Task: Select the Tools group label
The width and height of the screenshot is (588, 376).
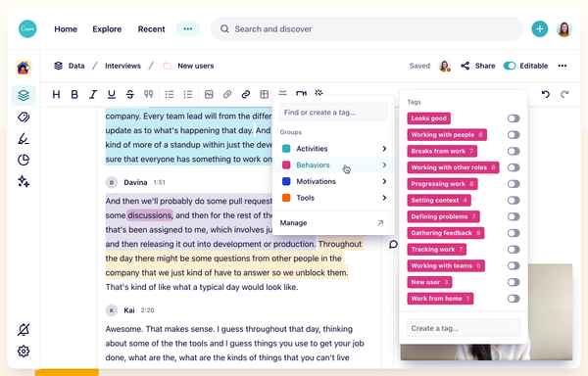Action: [305, 198]
